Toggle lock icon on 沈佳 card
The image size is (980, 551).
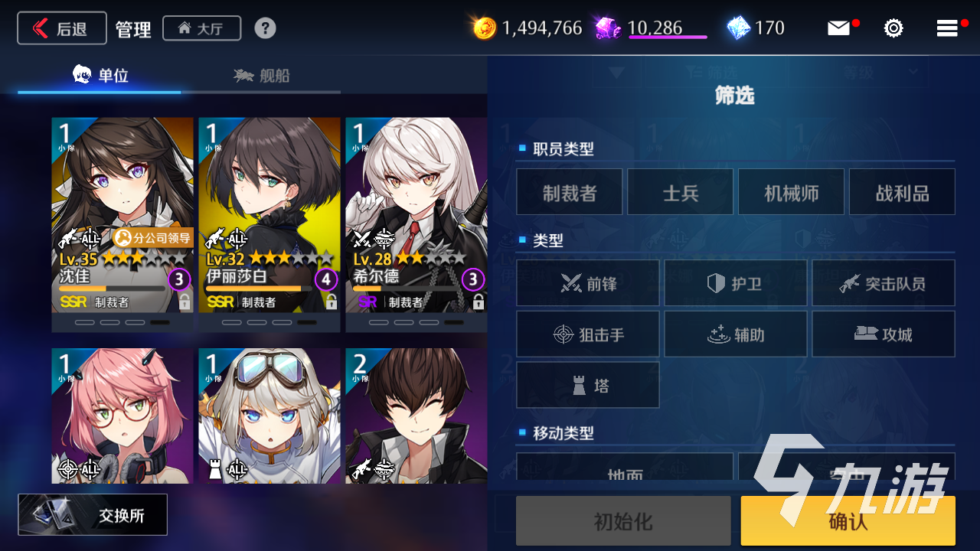(x=184, y=302)
